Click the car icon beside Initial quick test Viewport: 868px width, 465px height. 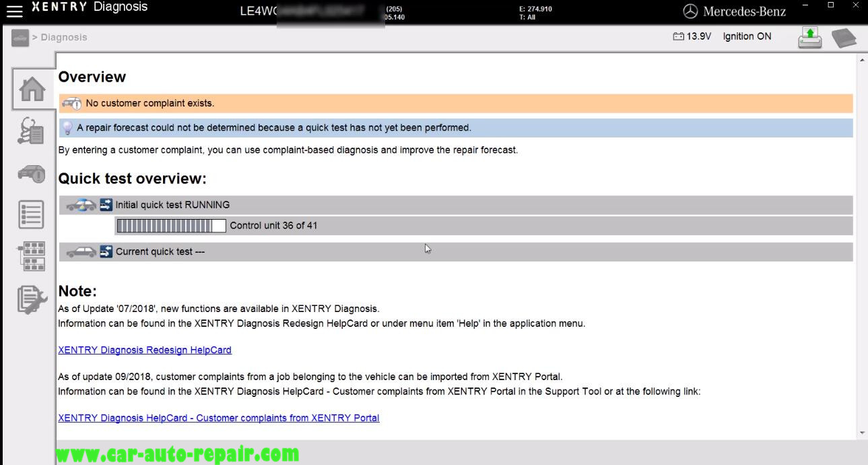click(x=81, y=205)
